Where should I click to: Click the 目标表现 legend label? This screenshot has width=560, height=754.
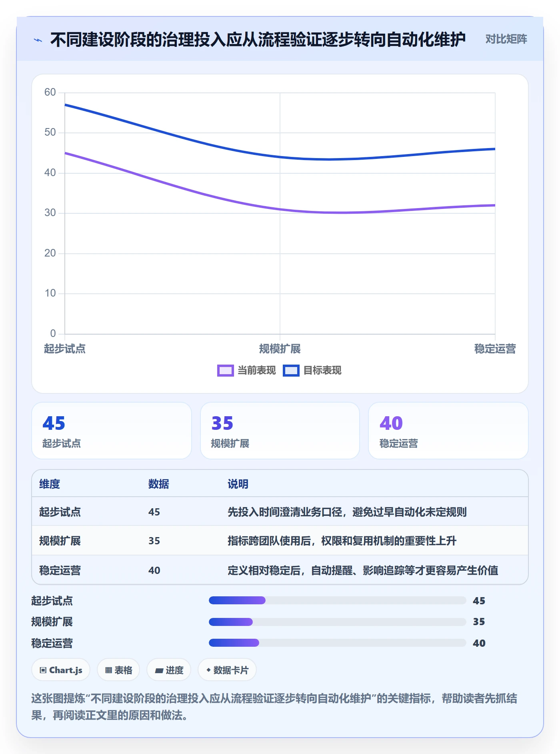point(322,371)
